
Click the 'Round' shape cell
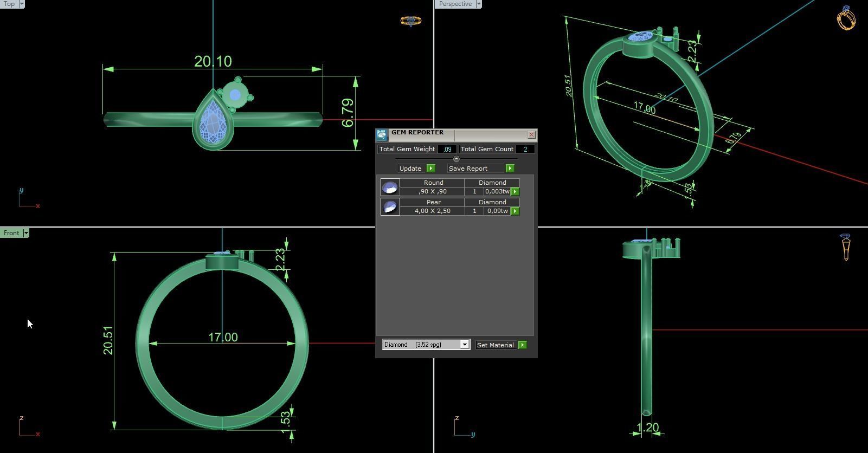click(x=433, y=183)
